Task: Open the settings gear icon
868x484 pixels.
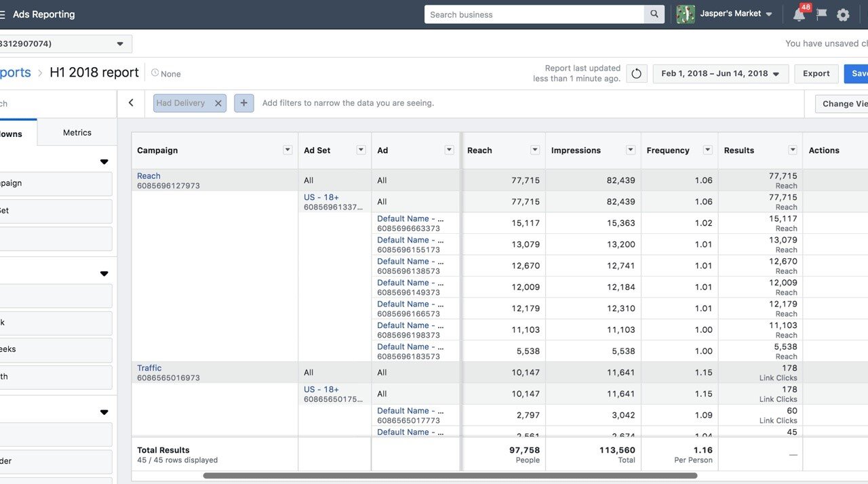Action: click(843, 15)
